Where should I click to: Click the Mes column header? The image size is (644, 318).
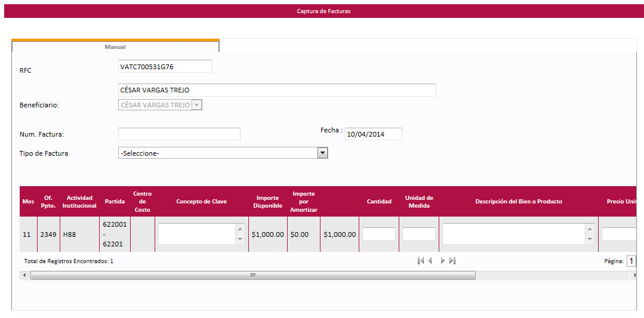(x=28, y=202)
